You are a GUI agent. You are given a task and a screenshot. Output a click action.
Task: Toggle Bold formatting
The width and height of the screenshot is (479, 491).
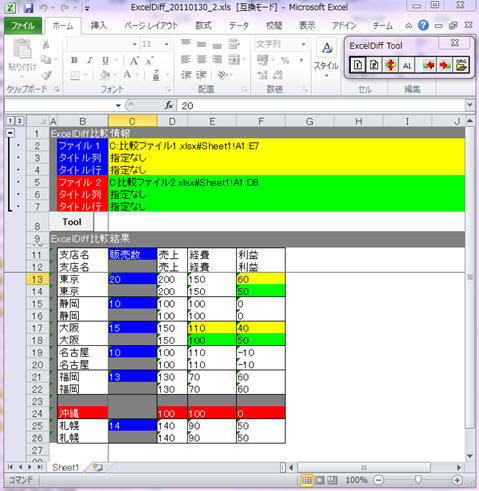pyautogui.click(x=74, y=60)
